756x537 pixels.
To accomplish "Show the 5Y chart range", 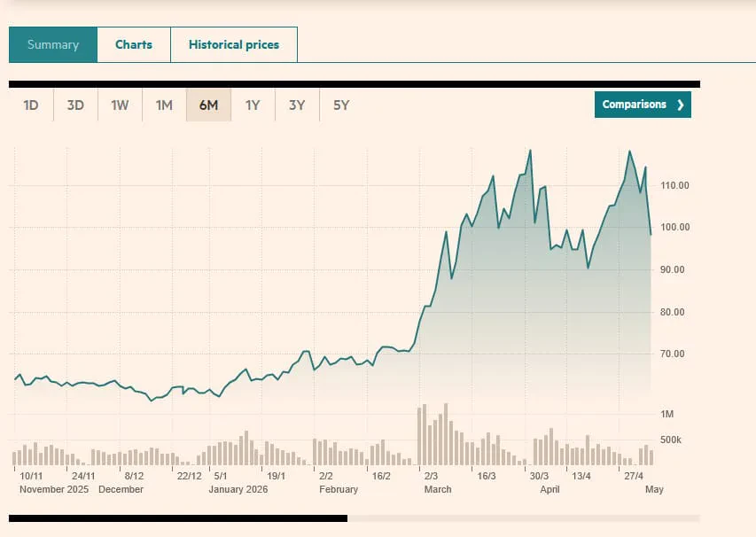I will pyautogui.click(x=341, y=105).
